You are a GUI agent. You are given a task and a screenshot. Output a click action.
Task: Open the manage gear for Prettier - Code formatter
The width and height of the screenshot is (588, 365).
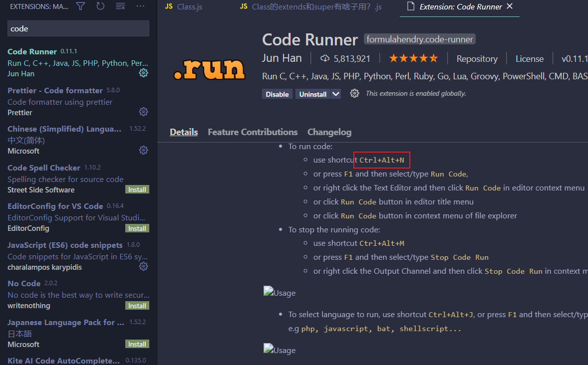[x=144, y=112]
